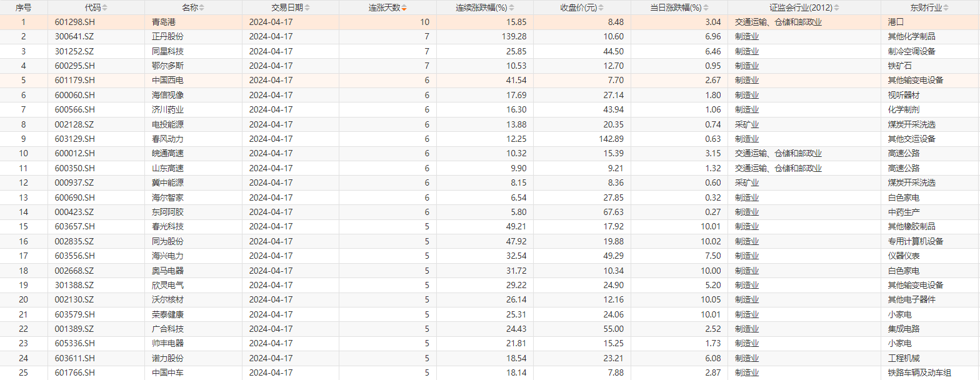Select the 电投能源 name cell
This screenshot has width=980, height=380.
(x=193, y=124)
